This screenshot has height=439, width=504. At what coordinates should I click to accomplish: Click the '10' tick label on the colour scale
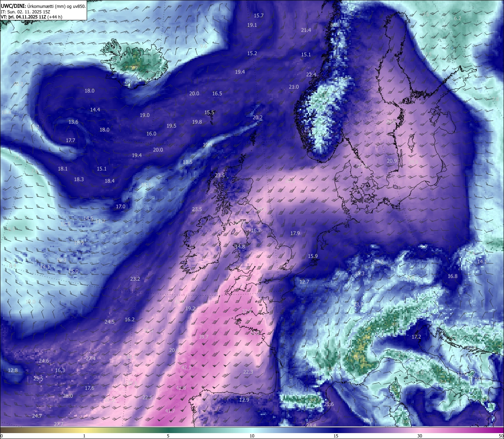[x=252, y=436]
